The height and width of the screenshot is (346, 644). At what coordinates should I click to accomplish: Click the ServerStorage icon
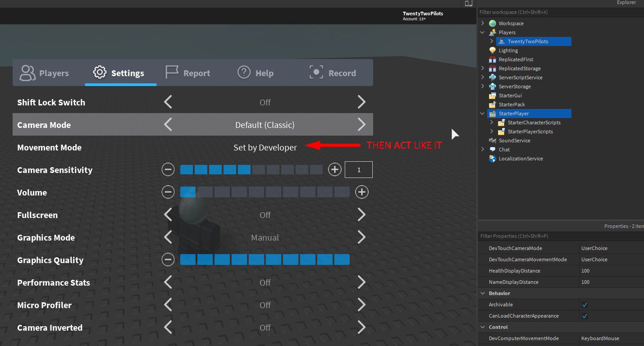493,86
